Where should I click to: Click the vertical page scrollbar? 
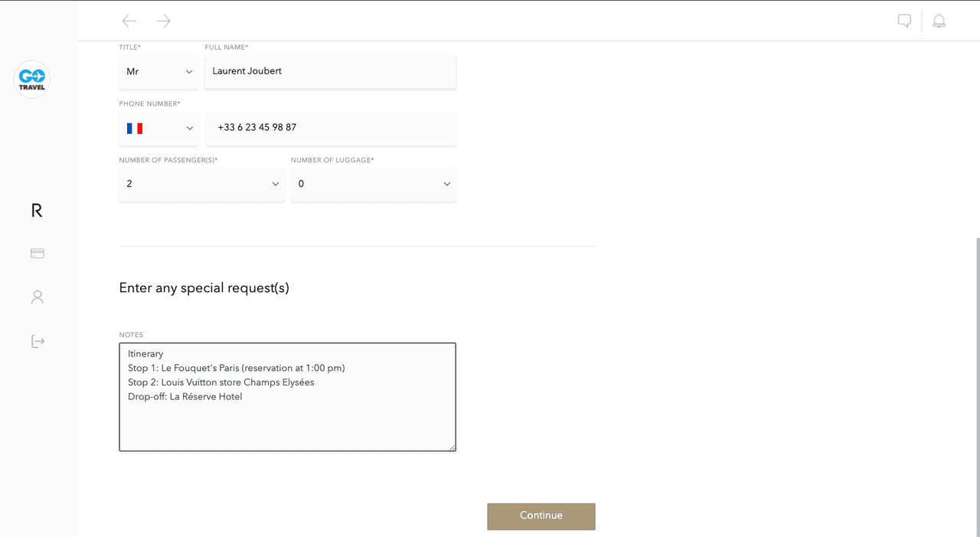click(976, 382)
